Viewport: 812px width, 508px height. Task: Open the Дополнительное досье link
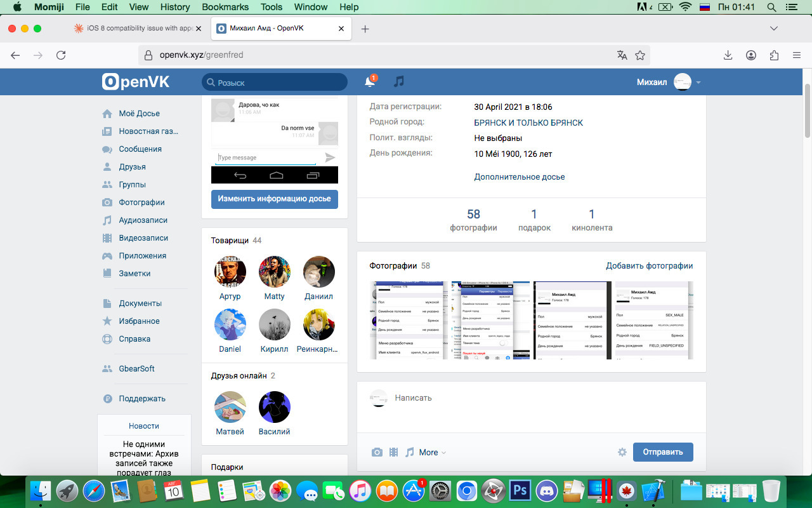tap(520, 177)
